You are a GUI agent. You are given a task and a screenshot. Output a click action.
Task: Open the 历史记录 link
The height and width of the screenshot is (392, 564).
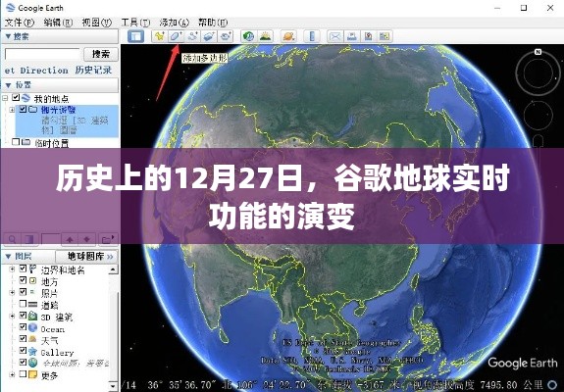pos(93,70)
